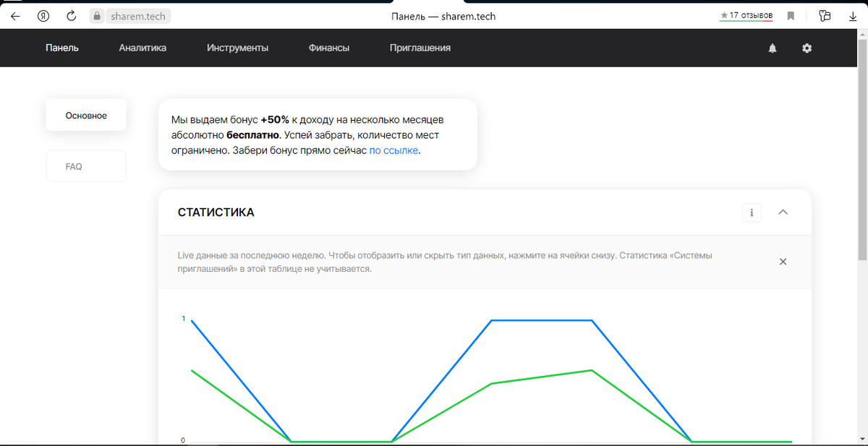Open the Панель tab
The width and height of the screenshot is (868, 446).
(62, 48)
